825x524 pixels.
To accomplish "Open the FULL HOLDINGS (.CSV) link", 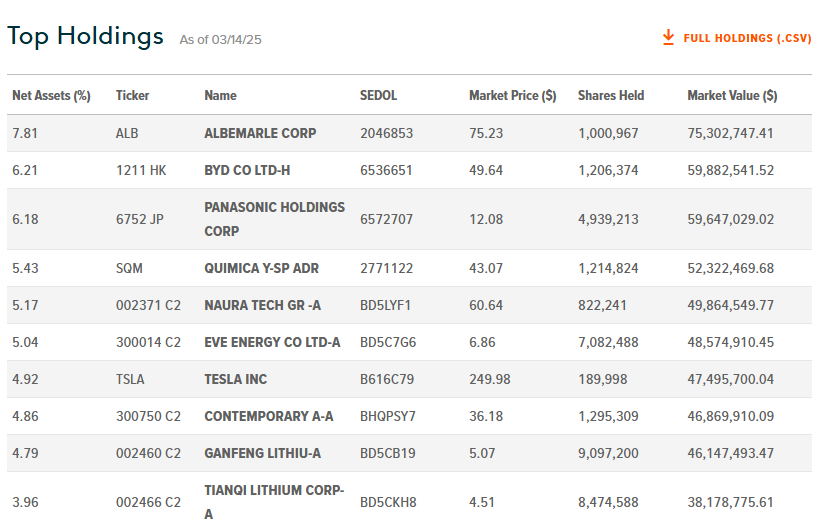I will click(x=747, y=38).
